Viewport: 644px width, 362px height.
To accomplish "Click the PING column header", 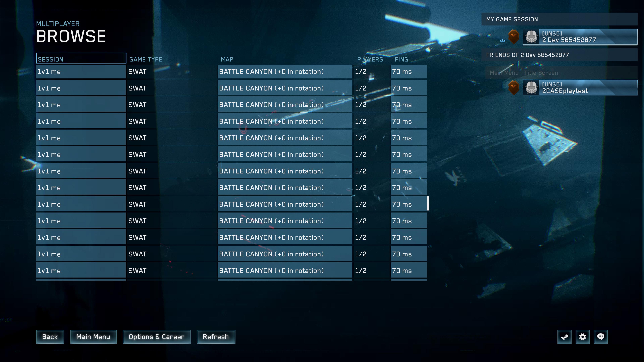I will tap(400, 59).
